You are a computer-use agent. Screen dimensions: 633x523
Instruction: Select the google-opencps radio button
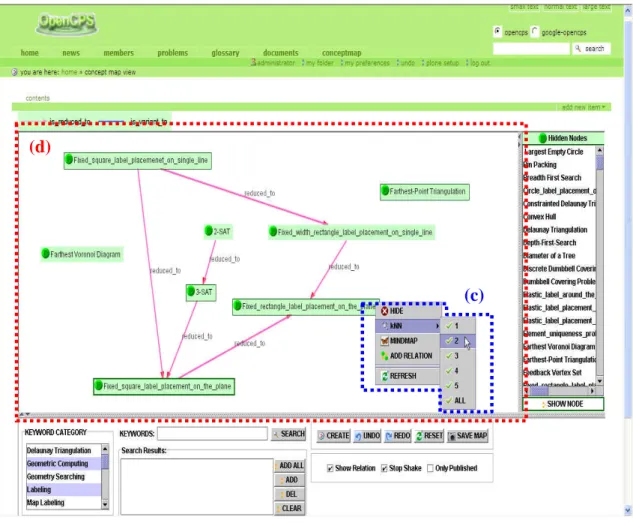pyautogui.click(x=534, y=31)
